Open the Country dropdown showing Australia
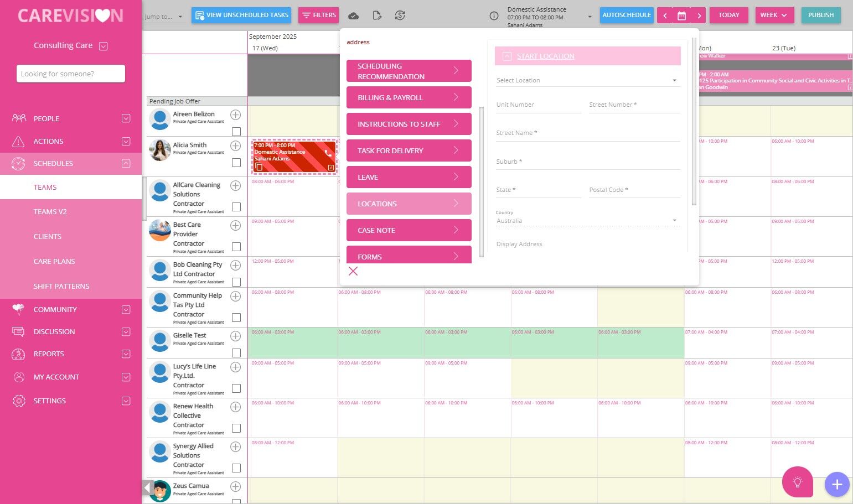Image resolution: width=853 pixels, height=504 pixels. coord(587,221)
